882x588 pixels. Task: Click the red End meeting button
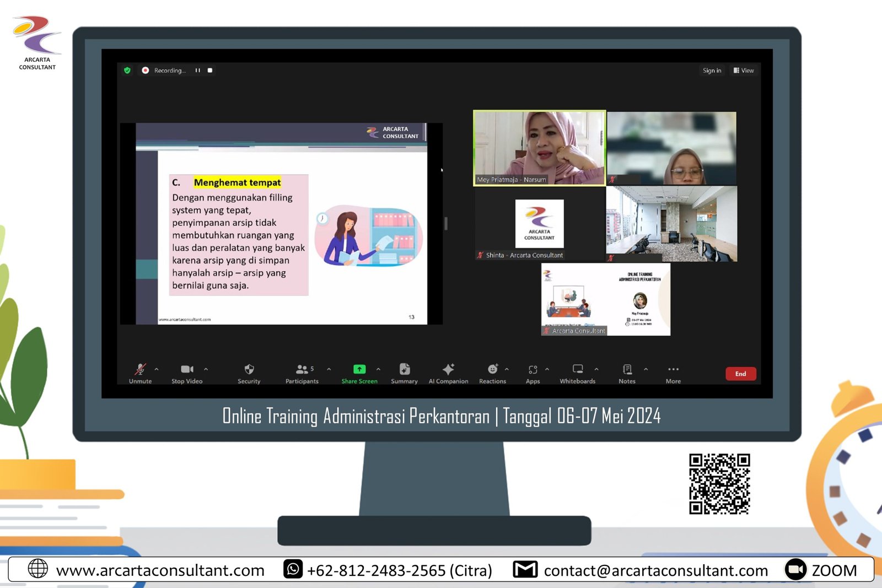(740, 374)
